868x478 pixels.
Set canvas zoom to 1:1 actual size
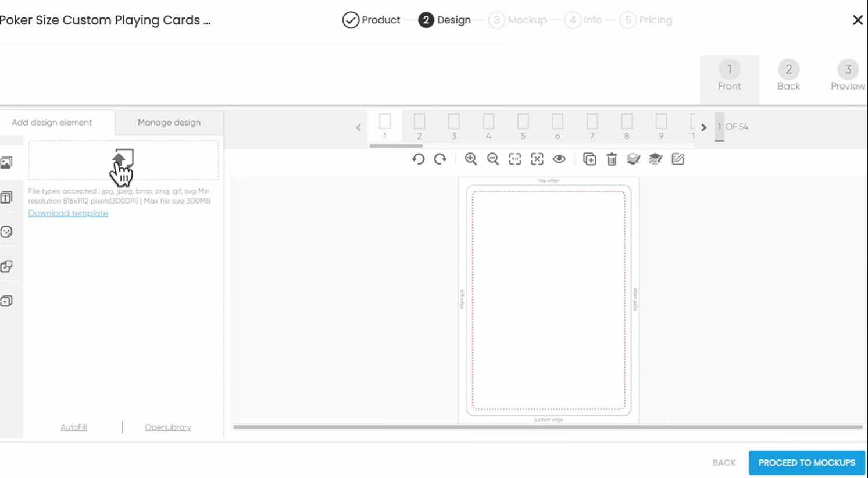(x=515, y=159)
